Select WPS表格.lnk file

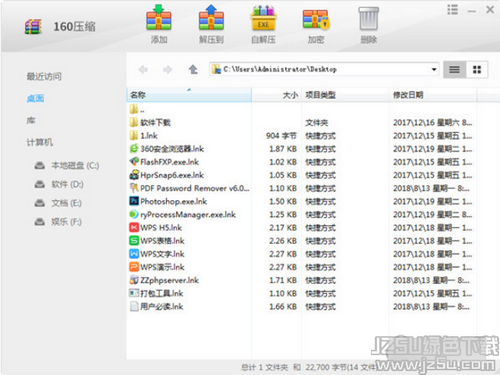pyautogui.click(x=302, y=241)
